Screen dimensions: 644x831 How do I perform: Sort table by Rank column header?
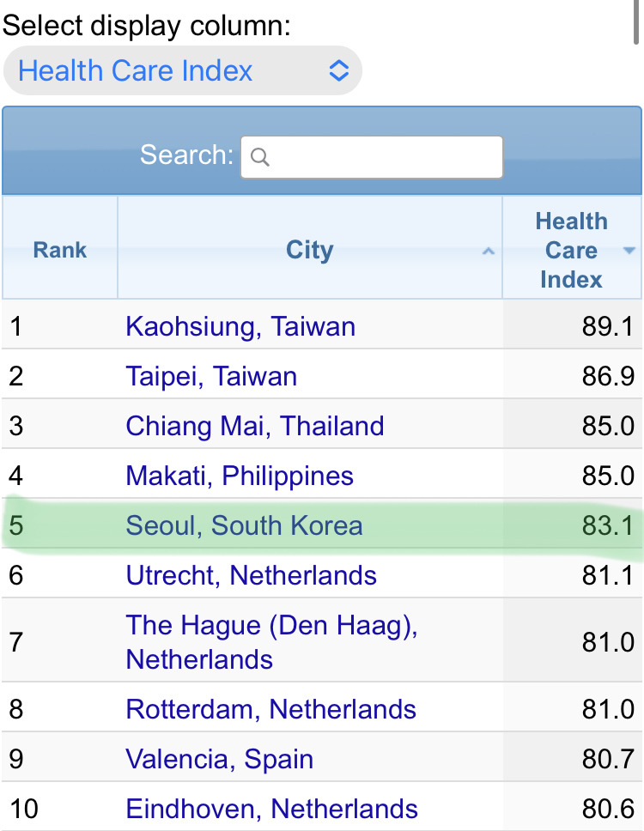[x=60, y=250]
